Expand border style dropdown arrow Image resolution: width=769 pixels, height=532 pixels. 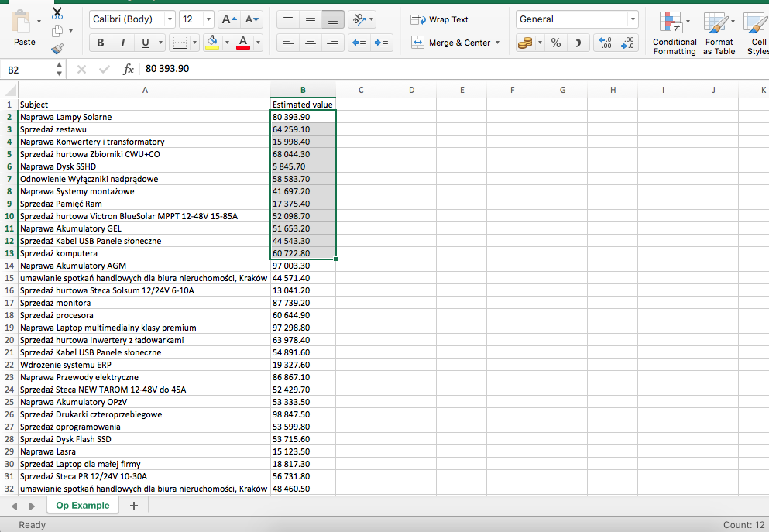[194, 43]
